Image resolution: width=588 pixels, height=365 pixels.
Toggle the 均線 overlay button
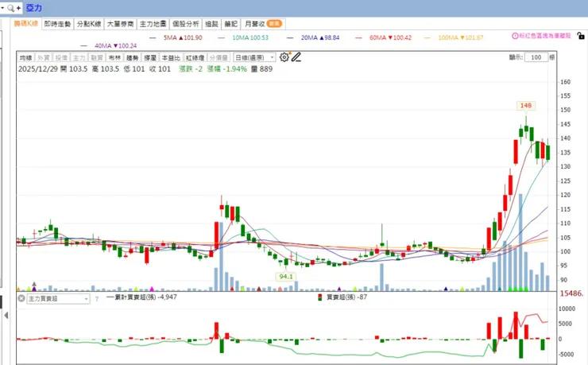tap(26, 58)
